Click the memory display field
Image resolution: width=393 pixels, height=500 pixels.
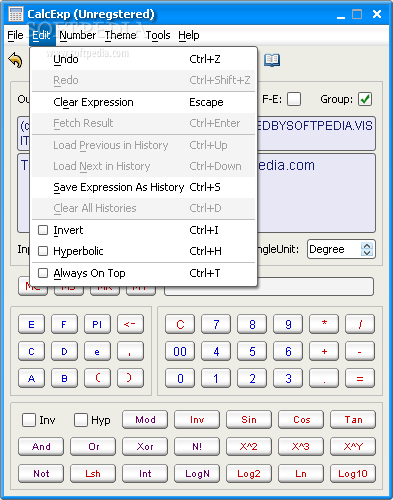click(269, 287)
